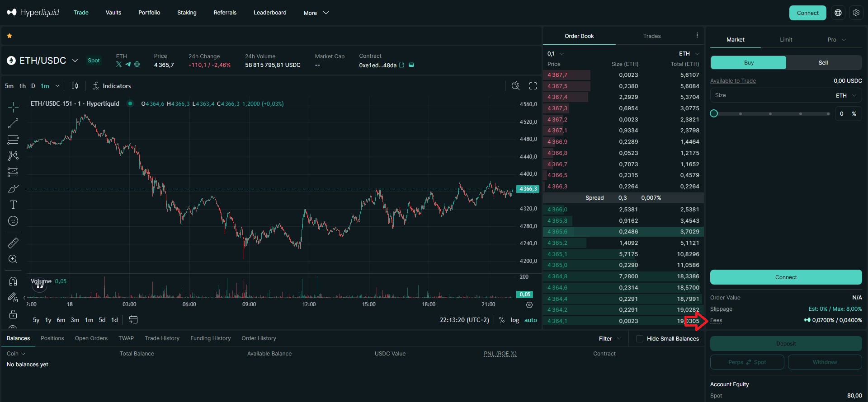Click the Connect button in order panel
Image resolution: width=868 pixels, height=402 pixels.
coord(786,277)
